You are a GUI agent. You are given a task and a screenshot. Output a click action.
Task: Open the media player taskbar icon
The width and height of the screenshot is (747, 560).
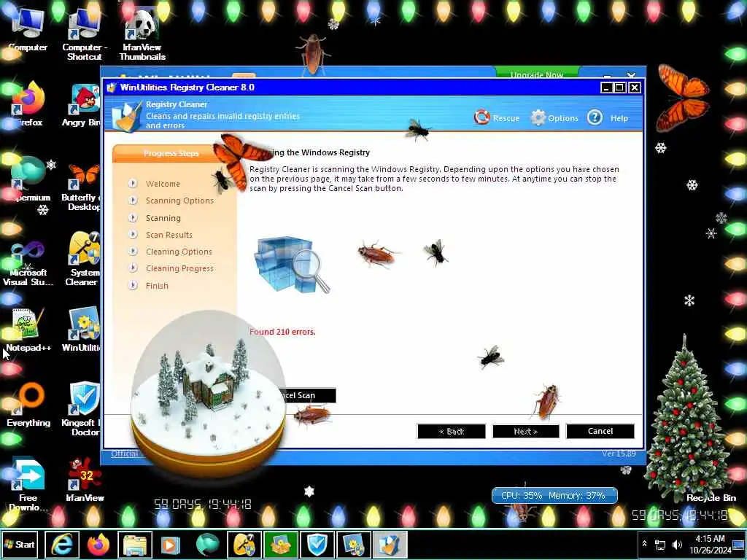171,544
